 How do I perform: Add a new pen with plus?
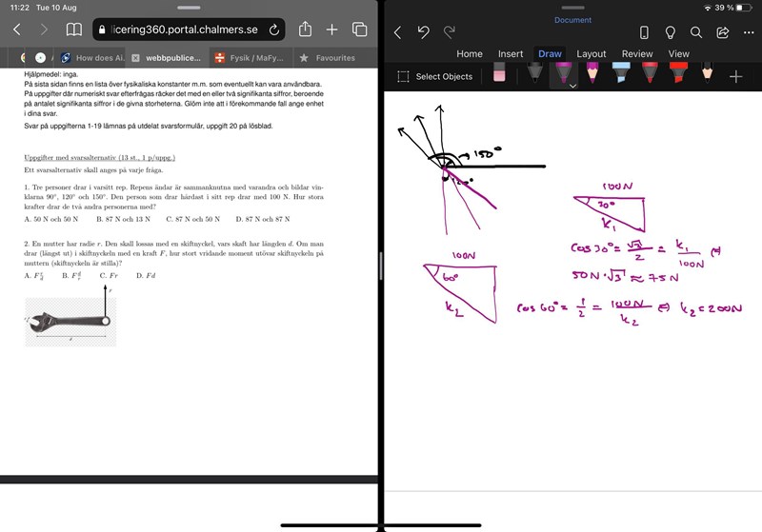point(735,76)
